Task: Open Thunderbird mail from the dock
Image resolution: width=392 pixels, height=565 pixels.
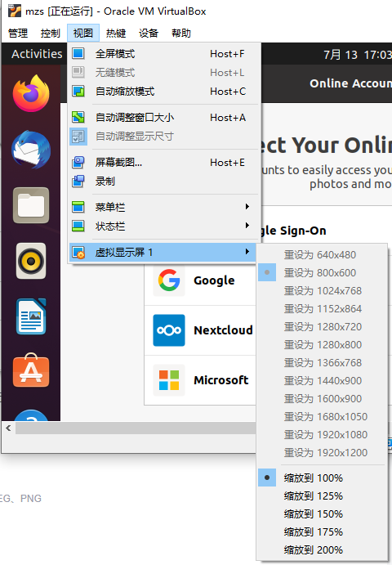Action: [31, 150]
